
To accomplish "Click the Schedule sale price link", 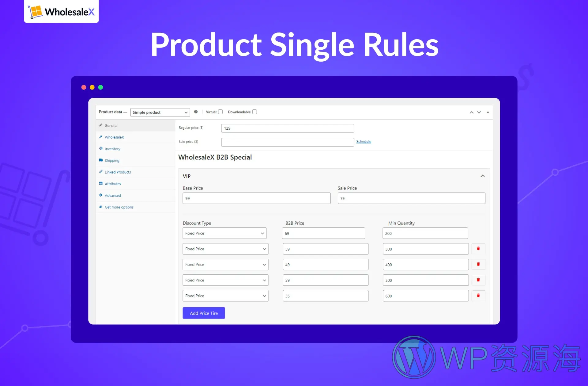I will pyautogui.click(x=364, y=141).
